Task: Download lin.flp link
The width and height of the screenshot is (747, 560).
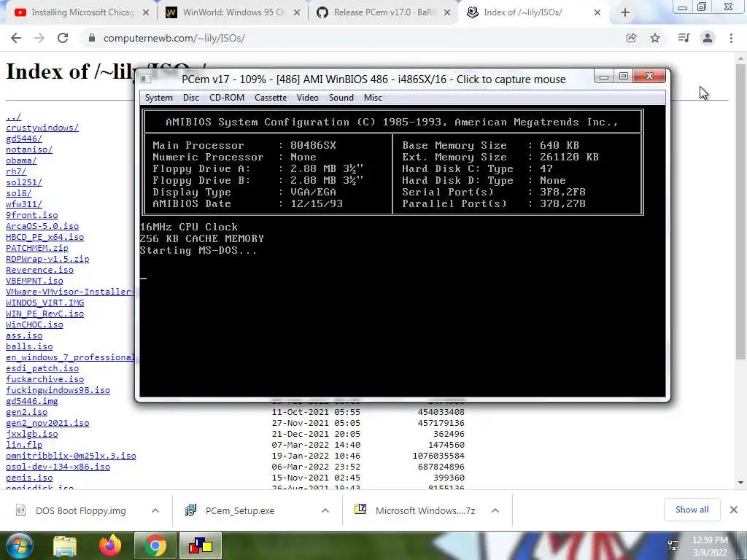Action: (x=24, y=446)
